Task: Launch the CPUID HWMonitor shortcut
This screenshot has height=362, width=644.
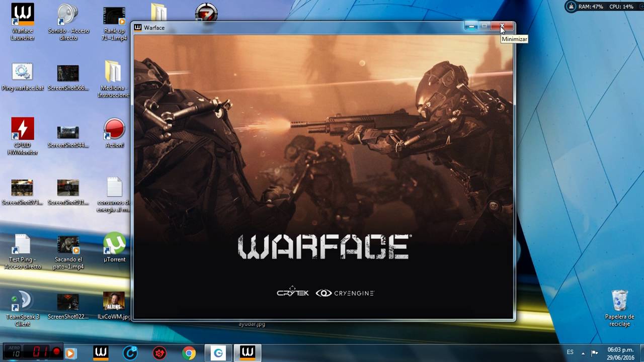Action: pos(23,136)
